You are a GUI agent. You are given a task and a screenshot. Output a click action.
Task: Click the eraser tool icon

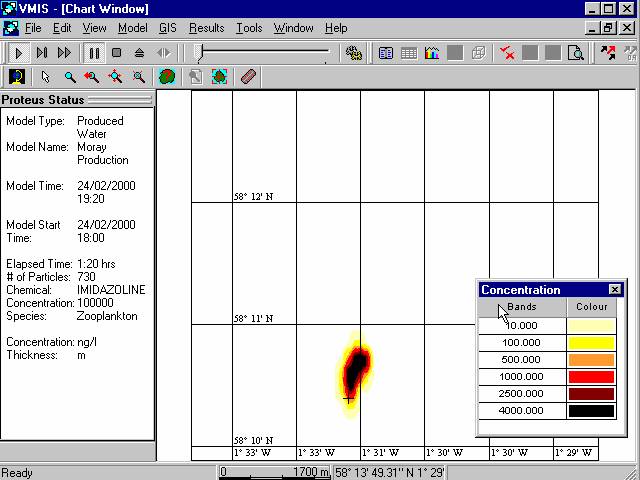tap(248, 77)
